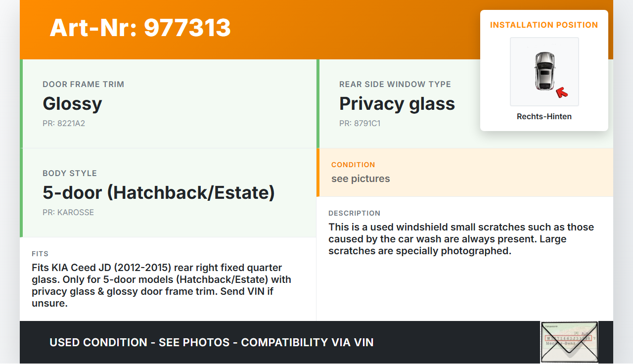Select the Door Frame Trim Glossy card
Viewport: 633px width, 364px height.
click(168, 104)
